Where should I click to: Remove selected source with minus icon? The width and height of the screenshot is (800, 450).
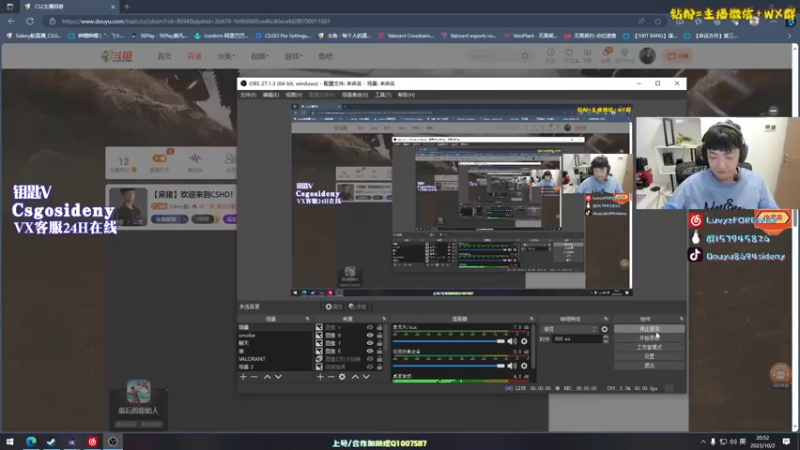point(331,377)
